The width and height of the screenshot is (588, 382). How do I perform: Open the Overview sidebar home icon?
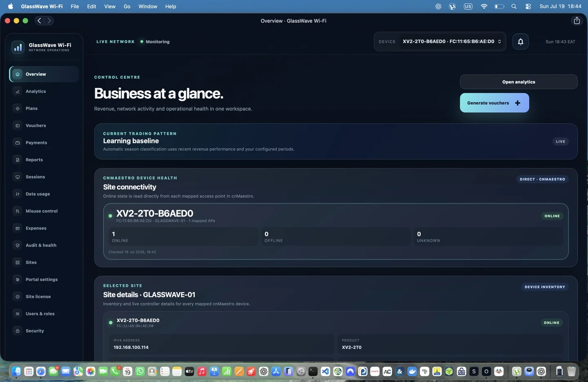coord(18,74)
